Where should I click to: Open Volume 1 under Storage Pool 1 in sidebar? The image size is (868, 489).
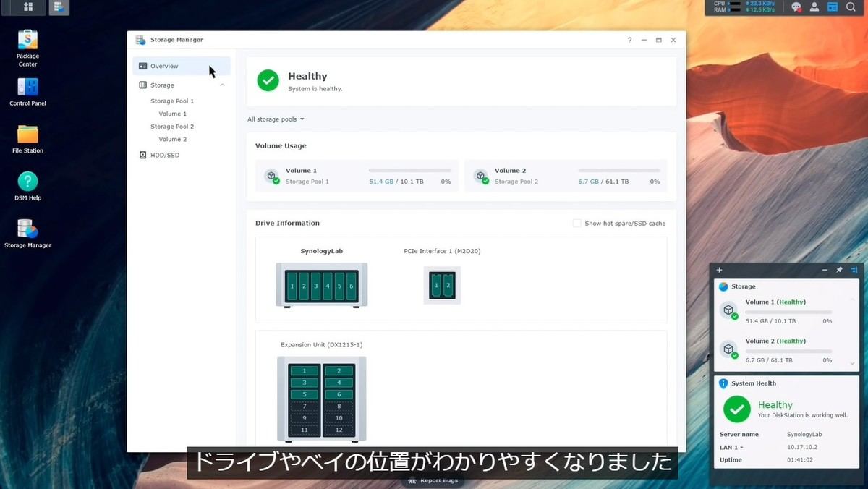coord(173,114)
